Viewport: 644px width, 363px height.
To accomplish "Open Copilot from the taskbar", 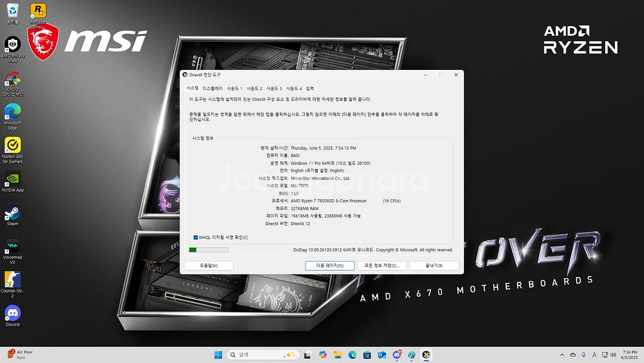I will pos(322,355).
